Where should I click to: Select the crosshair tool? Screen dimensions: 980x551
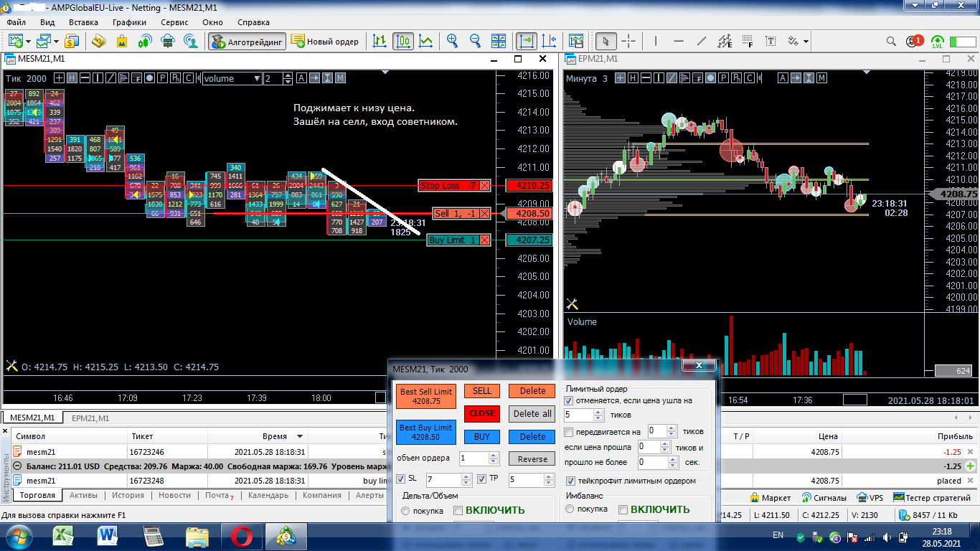tap(628, 41)
